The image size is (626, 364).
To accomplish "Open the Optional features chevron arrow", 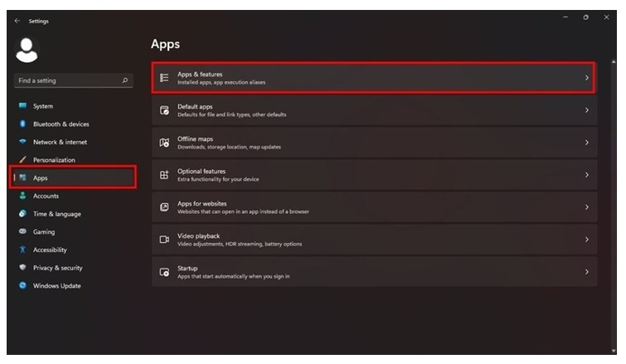I will [x=586, y=175].
